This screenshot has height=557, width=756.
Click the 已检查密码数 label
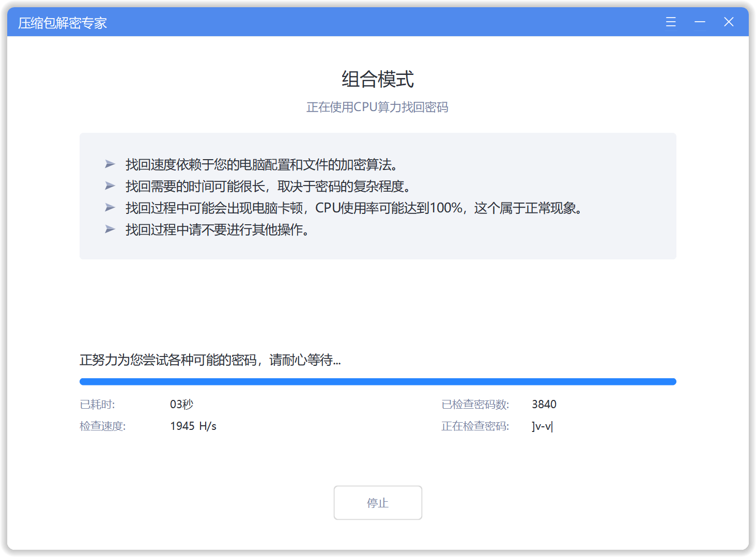[475, 405]
